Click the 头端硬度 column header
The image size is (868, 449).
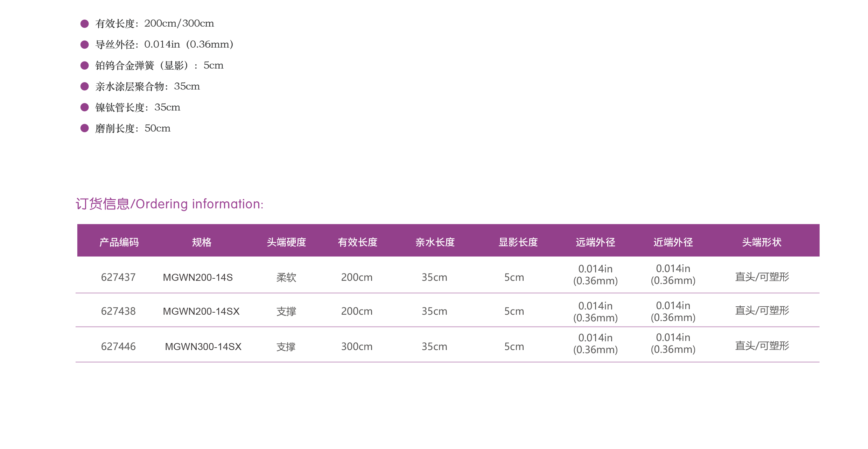(x=286, y=242)
